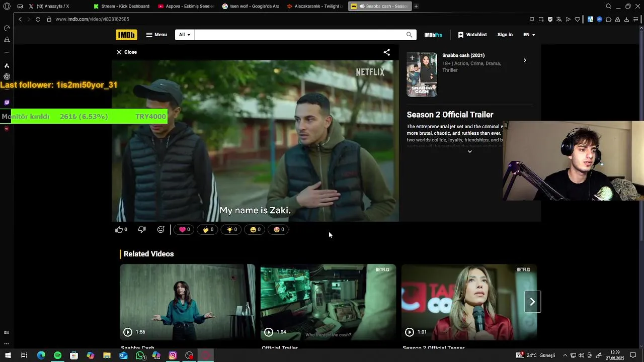644x362 pixels.
Task: Share the trailer video
Action: tap(386, 52)
